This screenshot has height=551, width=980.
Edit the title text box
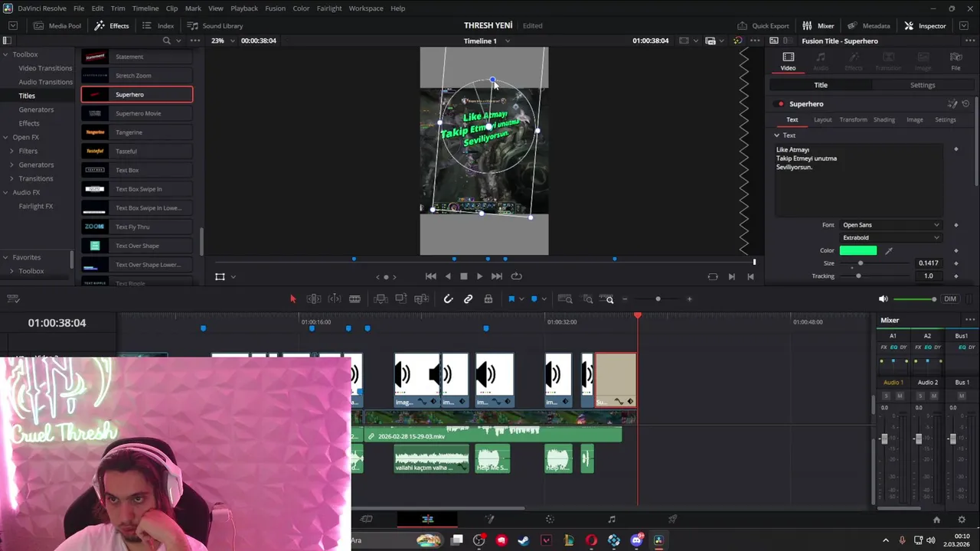pos(859,180)
